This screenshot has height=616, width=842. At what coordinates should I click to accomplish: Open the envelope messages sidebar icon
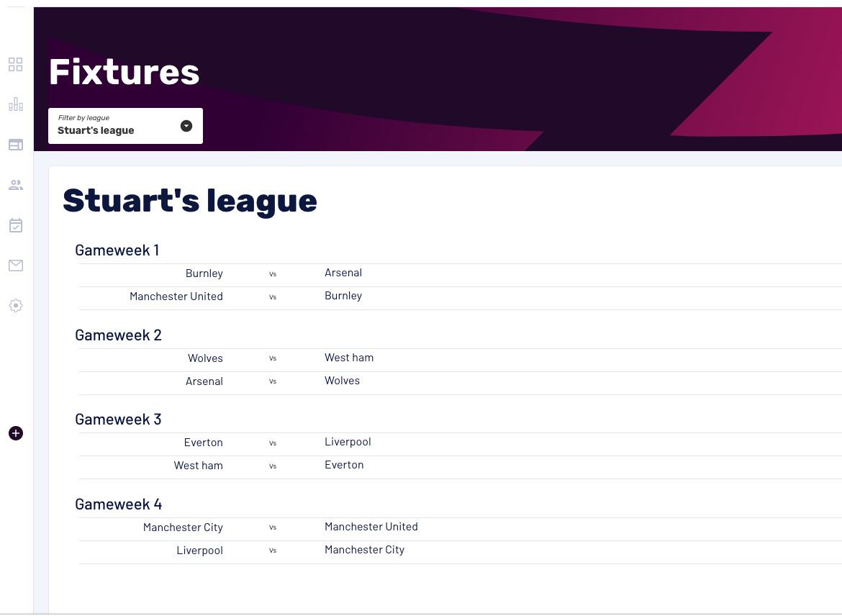coord(15,266)
